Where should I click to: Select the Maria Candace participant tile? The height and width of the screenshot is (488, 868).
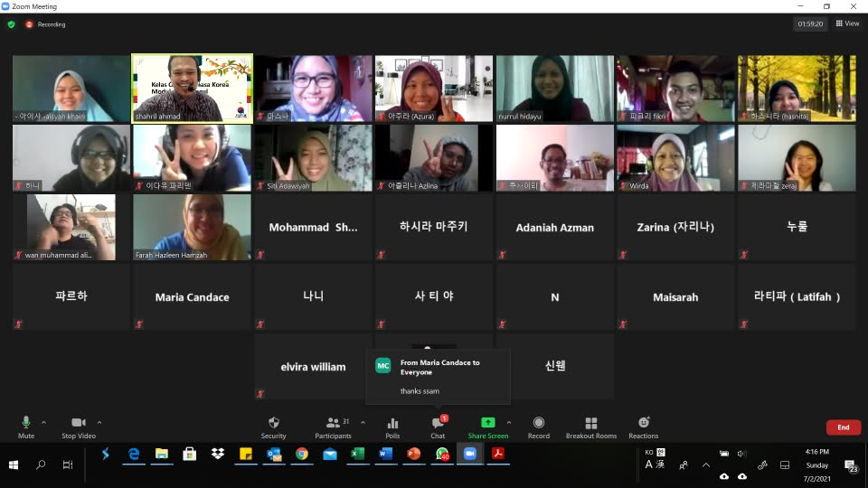192,296
